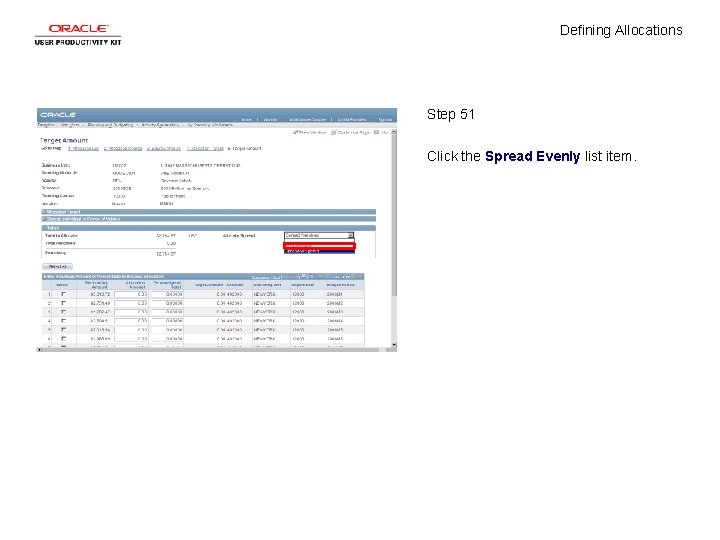Open the Worklist header link

[x=270, y=120]
